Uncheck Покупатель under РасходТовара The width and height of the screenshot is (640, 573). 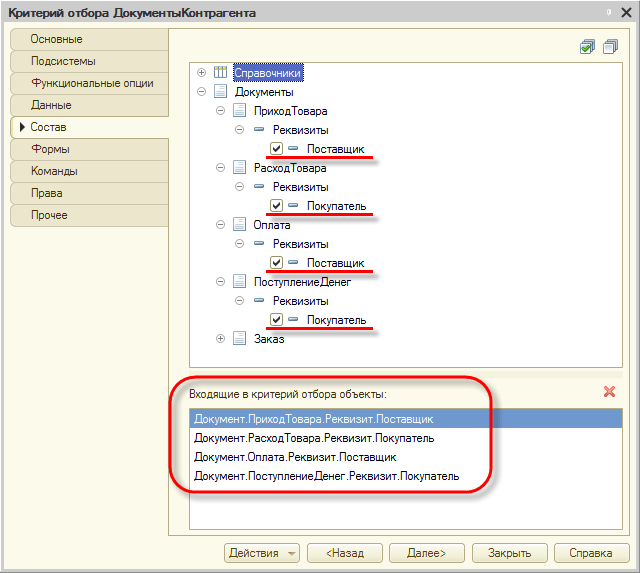(276, 205)
